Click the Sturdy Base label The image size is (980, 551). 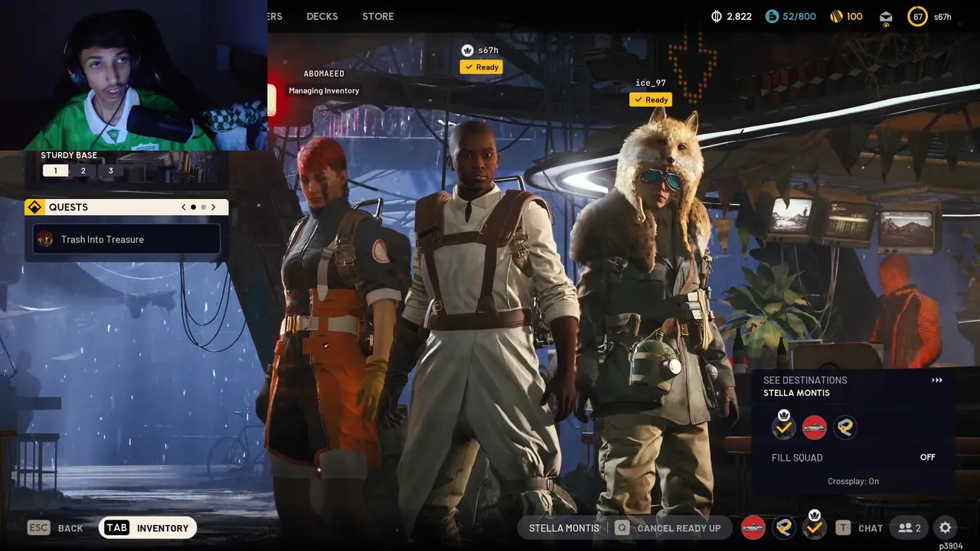[x=69, y=155]
